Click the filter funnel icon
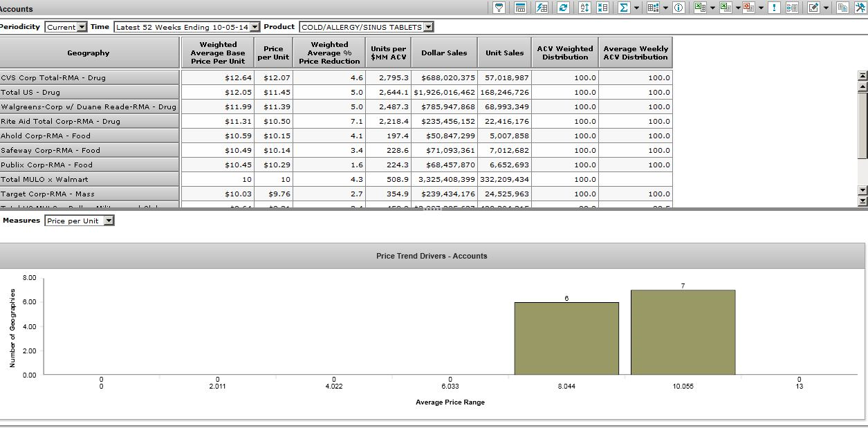The image size is (868, 428). click(499, 8)
